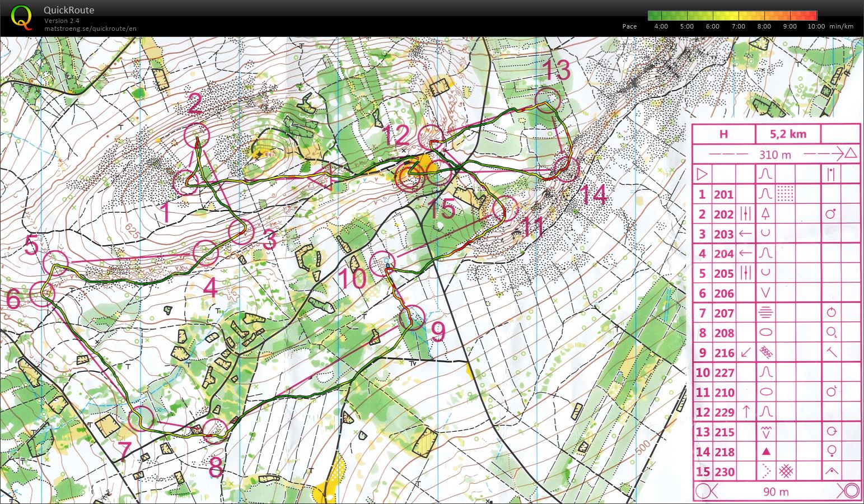864x504 pixels.
Task: Click the start triangle symbol in description table
Action: click(x=702, y=174)
